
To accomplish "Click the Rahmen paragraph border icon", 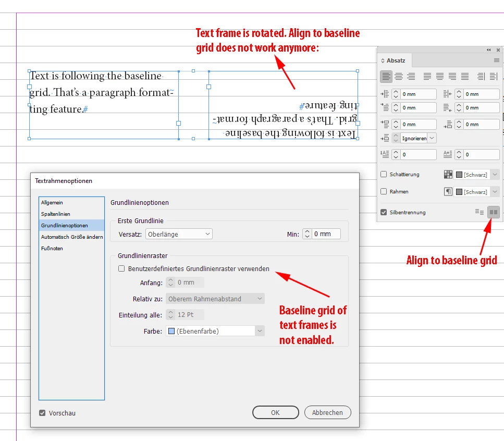I will (x=448, y=192).
